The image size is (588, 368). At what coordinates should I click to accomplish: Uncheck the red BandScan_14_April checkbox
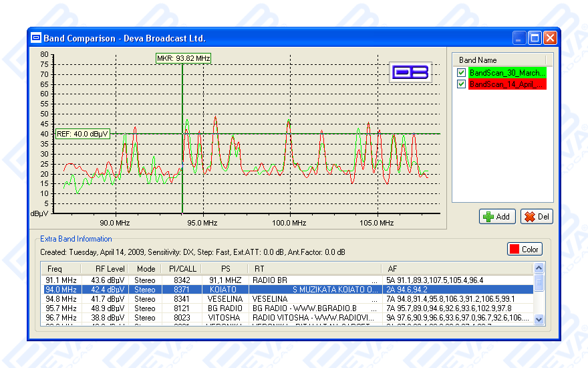tap(461, 84)
